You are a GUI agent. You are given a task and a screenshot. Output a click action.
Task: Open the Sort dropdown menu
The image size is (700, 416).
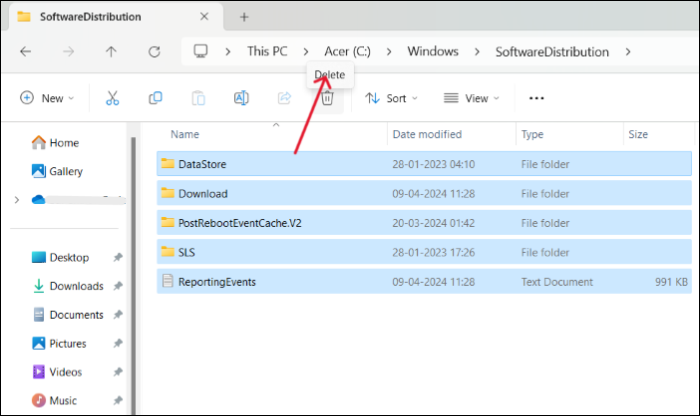point(391,98)
